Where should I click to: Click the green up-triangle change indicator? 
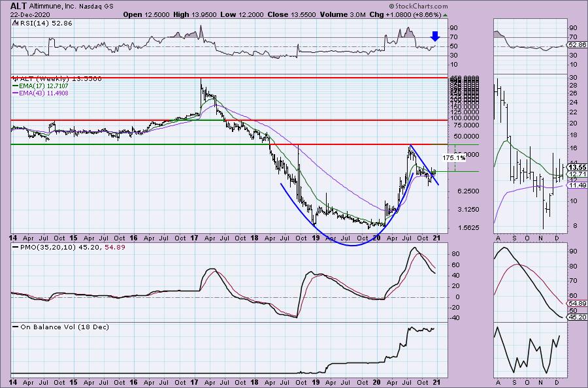(x=445, y=15)
